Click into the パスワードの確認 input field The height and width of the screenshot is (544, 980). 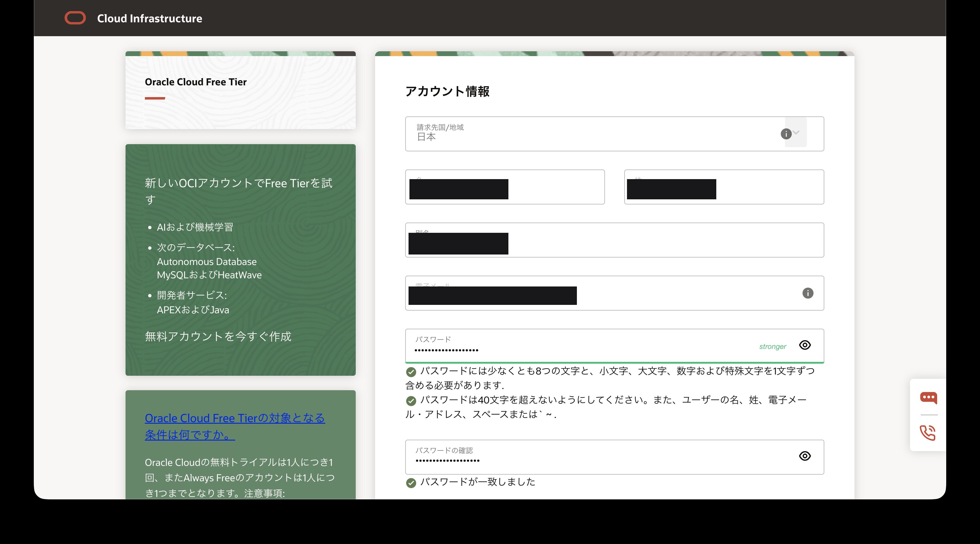tap(614, 457)
